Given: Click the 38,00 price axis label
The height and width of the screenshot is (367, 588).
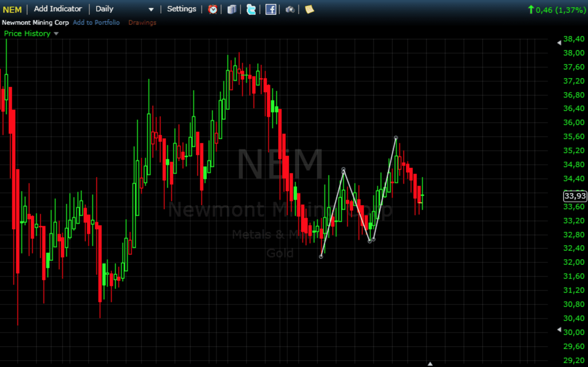Looking at the screenshot, I should 574,53.
